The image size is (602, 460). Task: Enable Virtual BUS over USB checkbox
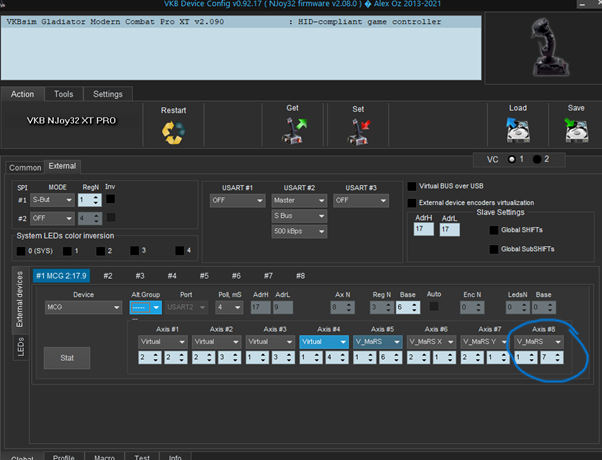[412, 186]
